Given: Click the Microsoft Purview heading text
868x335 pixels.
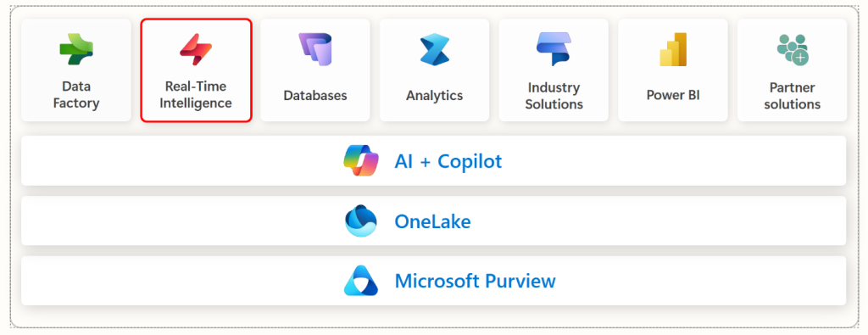Looking at the screenshot, I should (475, 281).
